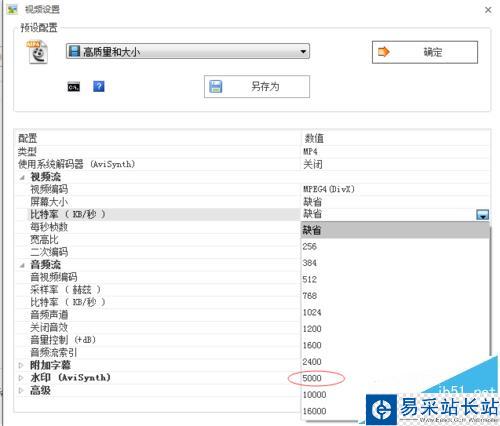Open the 高质量和大小 preset dropdown
Screen dimensions: 500x426
pos(188,52)
